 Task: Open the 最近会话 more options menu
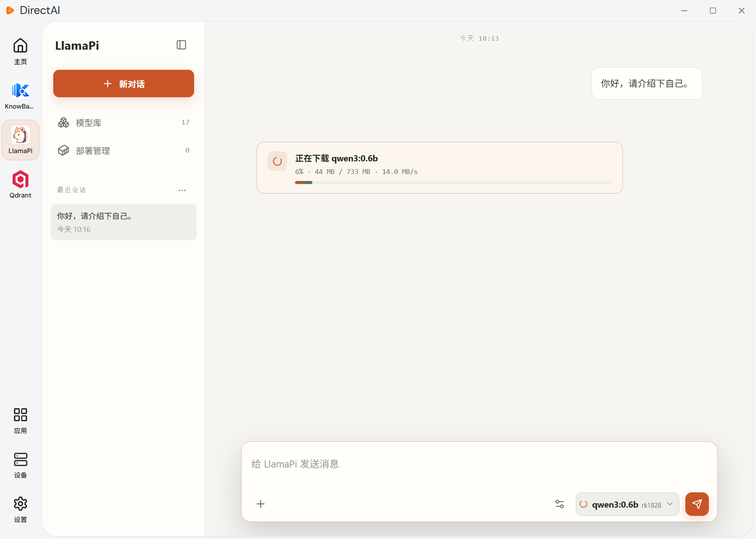click(182, 190)
